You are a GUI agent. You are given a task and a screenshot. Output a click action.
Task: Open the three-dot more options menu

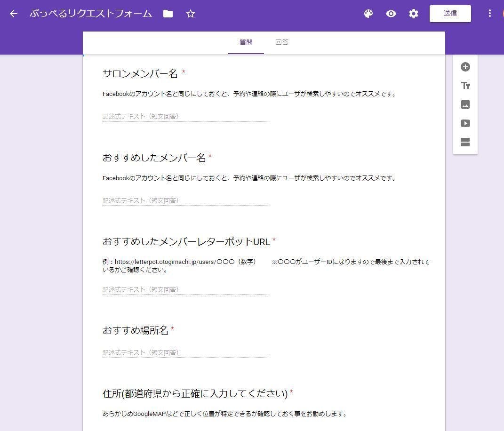489,14
